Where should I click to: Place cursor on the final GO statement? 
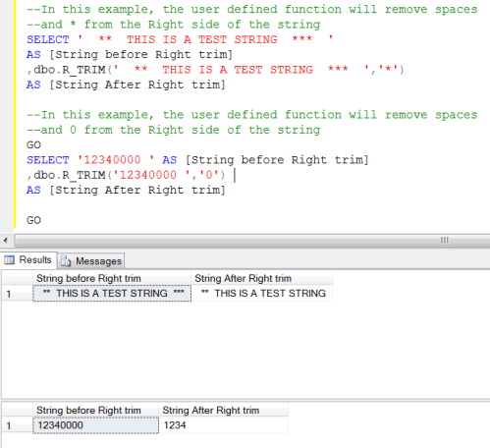click(x=33, y=220)
